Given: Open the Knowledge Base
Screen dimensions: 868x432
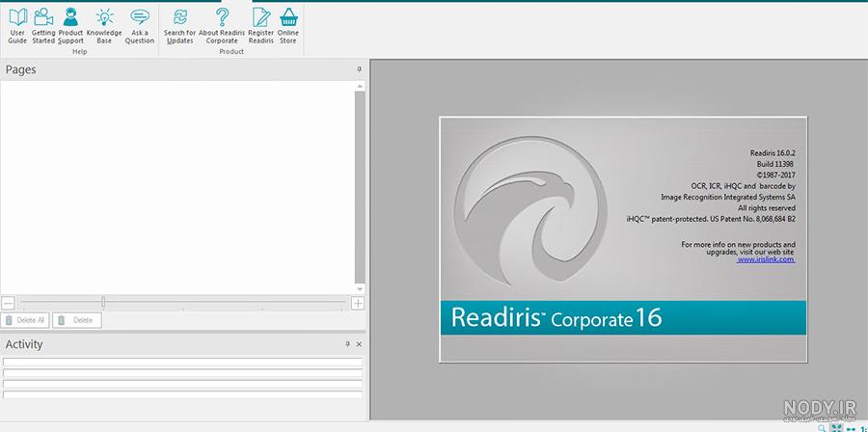Looking at the screenshot, I should (104, 25).
